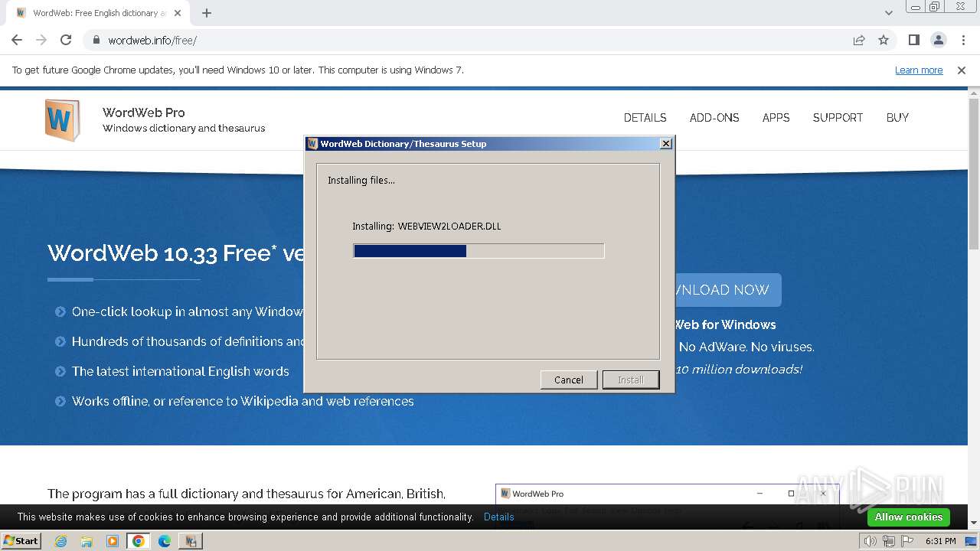Click the network tray icon
The height and width of the screenshot is (551, 980).
pos(888,541)
